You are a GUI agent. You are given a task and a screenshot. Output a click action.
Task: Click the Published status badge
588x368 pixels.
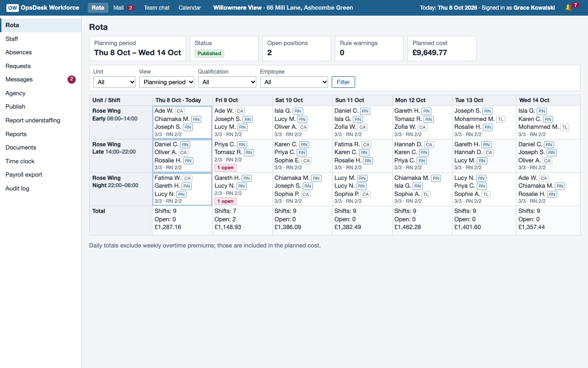coord(209,53)
